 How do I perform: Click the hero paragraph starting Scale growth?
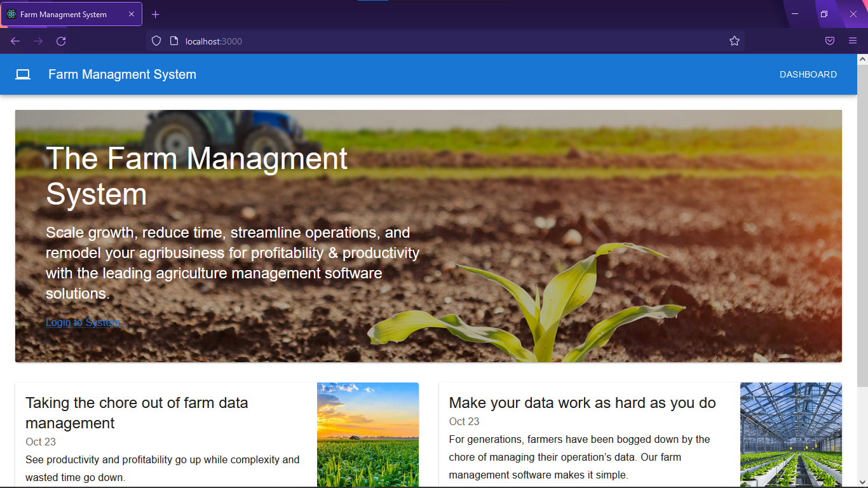[233, 263]
